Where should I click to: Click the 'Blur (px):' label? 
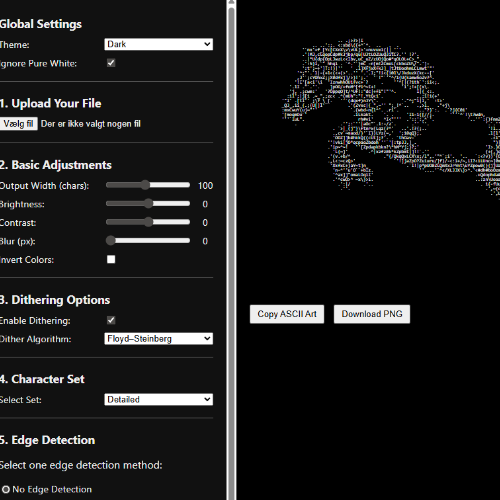(x=17, y=242)
